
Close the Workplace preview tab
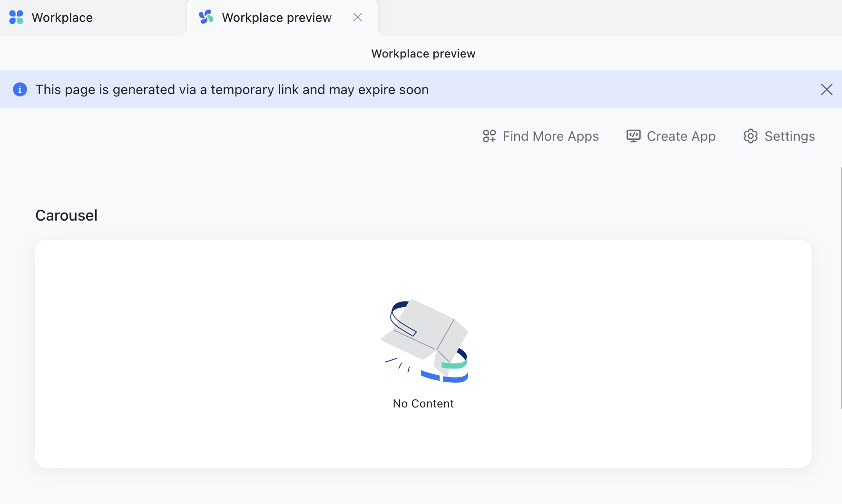point(358,17)
